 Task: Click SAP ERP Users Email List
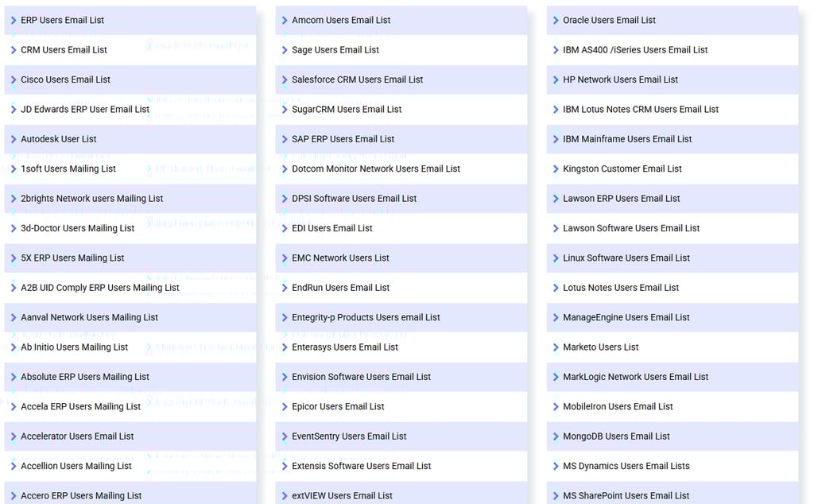click(343, 139)
